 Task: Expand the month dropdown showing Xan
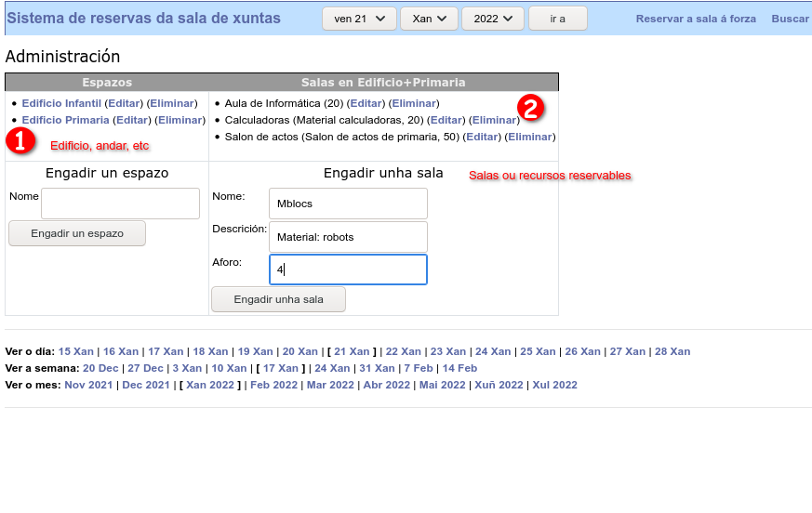click(429, 19)
